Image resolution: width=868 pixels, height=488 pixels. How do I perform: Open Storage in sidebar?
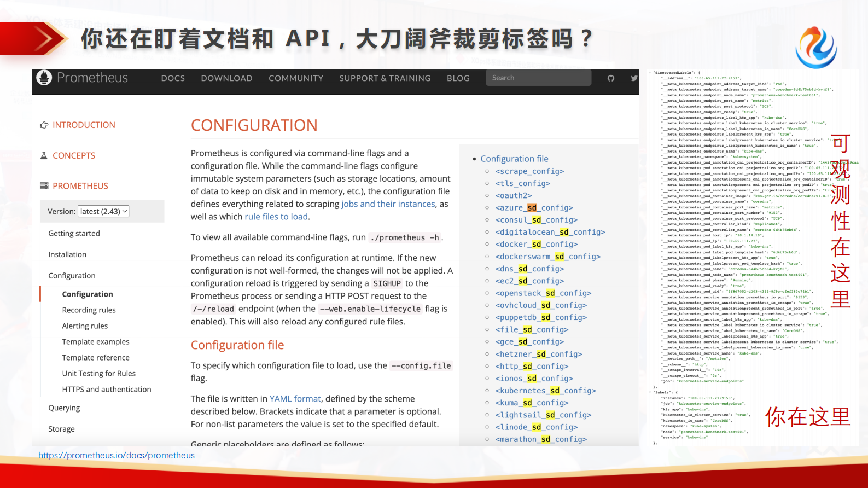(x=61, y=429)
